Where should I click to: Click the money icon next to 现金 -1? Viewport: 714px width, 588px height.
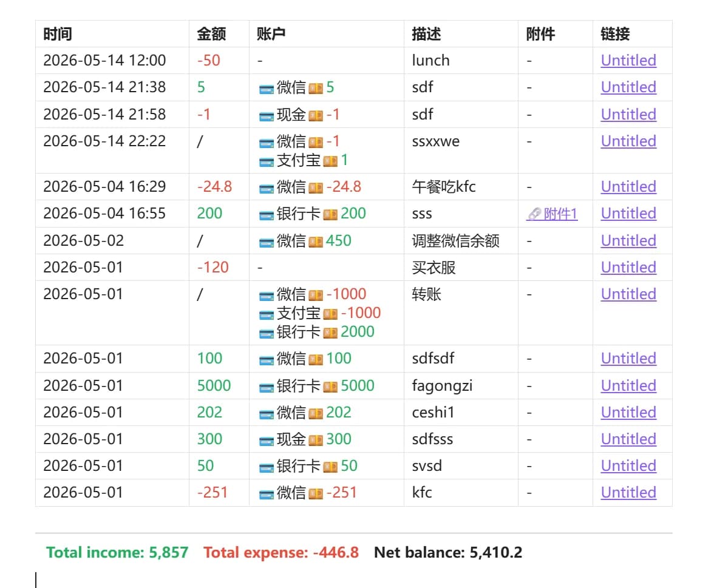coord(316,115)
